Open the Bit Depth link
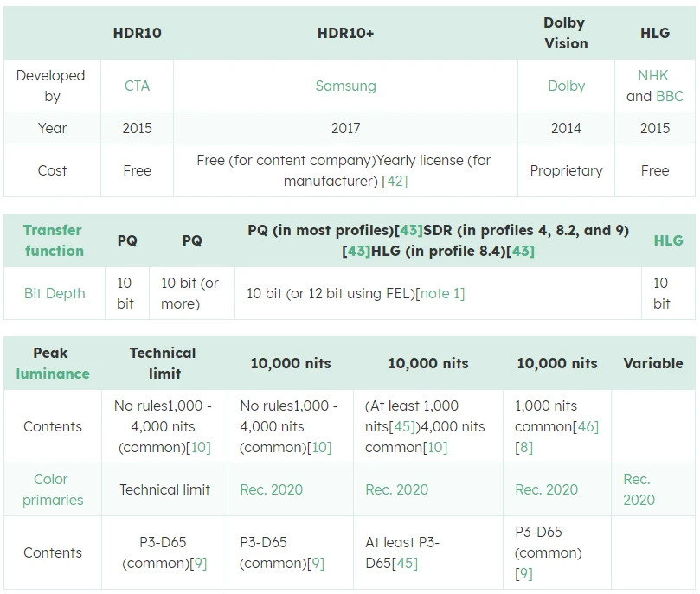The image size is (700, 594). [x=55, y=293]
